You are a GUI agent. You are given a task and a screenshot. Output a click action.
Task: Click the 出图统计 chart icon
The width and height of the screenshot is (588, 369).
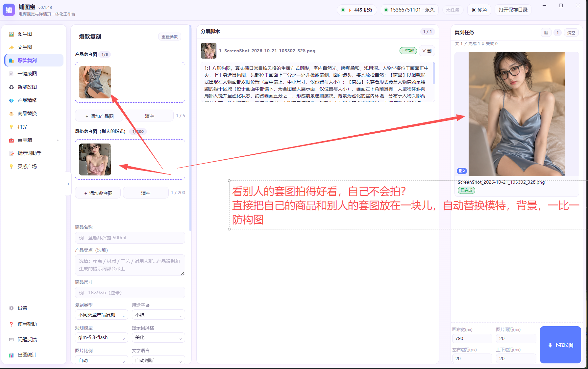(x=11, y=355)
